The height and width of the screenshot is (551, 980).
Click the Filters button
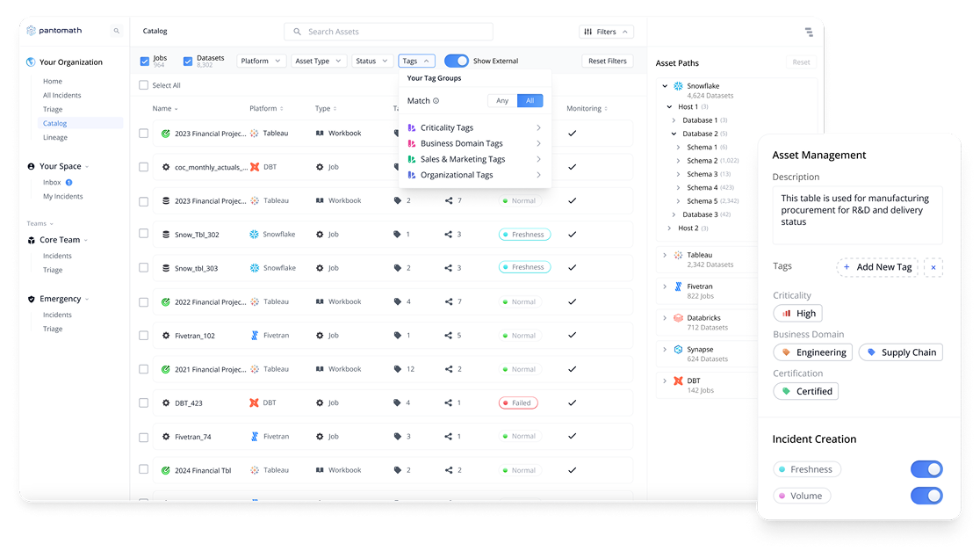coord(606,32)
